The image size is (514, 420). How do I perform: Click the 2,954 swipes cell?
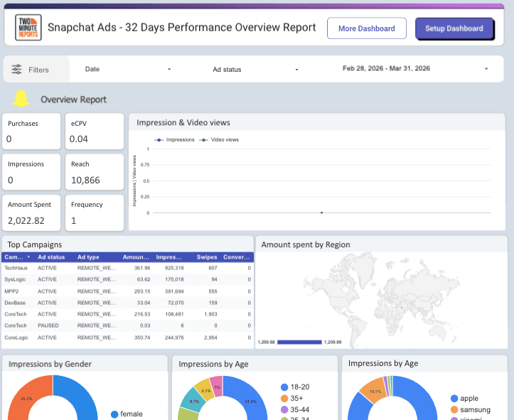[x=210, y=338]
